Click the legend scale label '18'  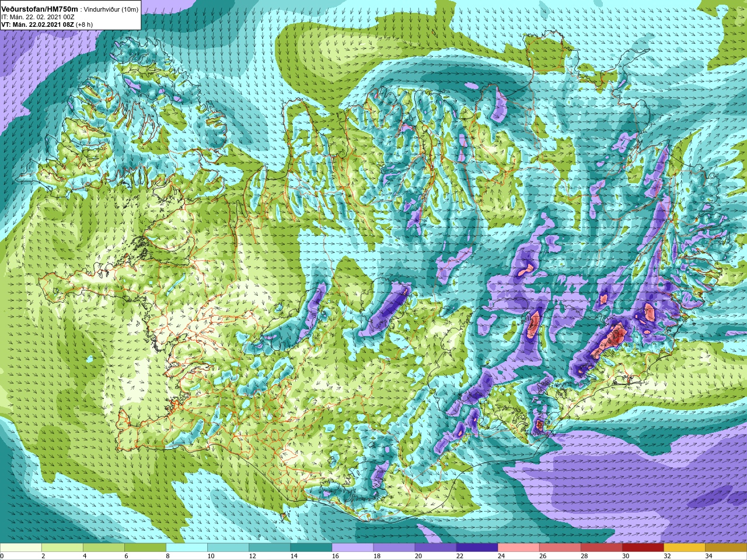(x=376, y=556)
